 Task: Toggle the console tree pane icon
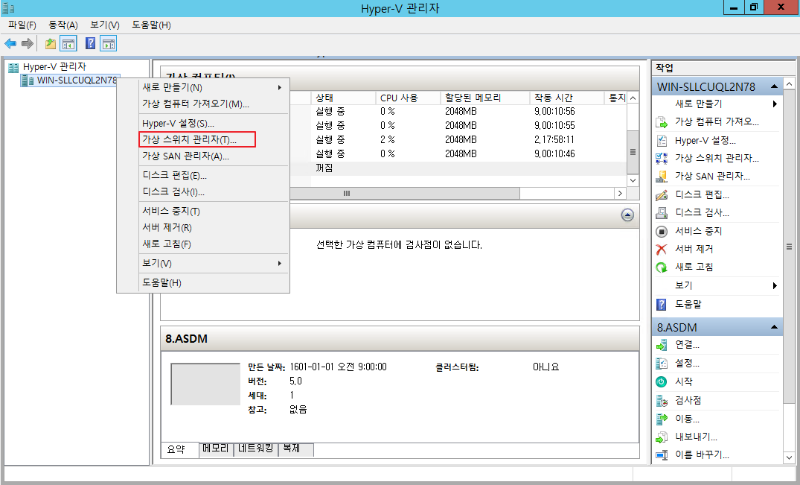coord(68,44)
